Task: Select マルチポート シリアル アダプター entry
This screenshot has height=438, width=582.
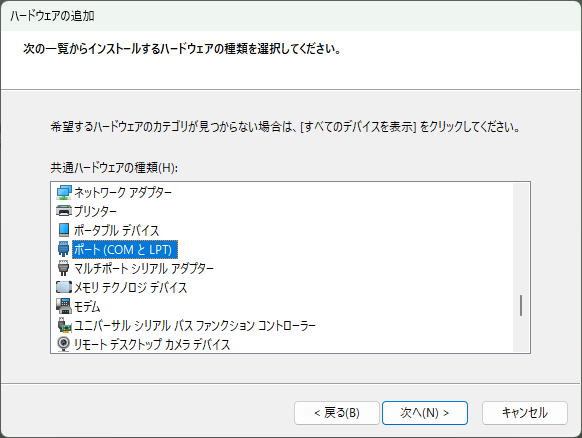Action: point(144,268)
